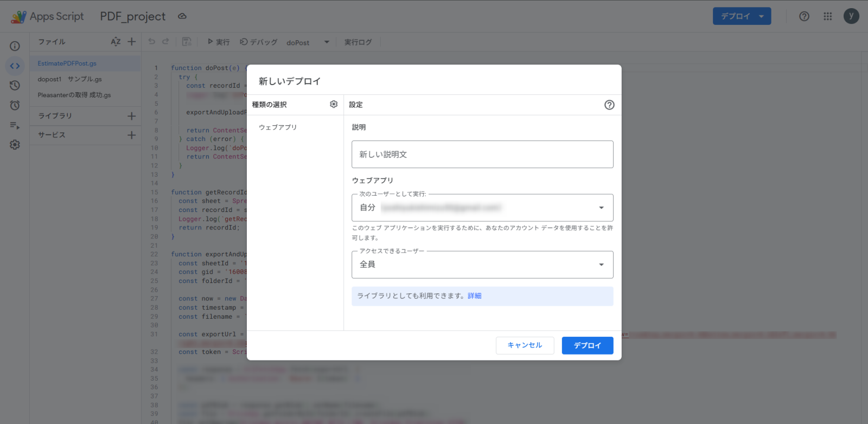Add a new file with plus icon
The width and height of the screenshot is (868, 424).
click(x=131, y=42)
